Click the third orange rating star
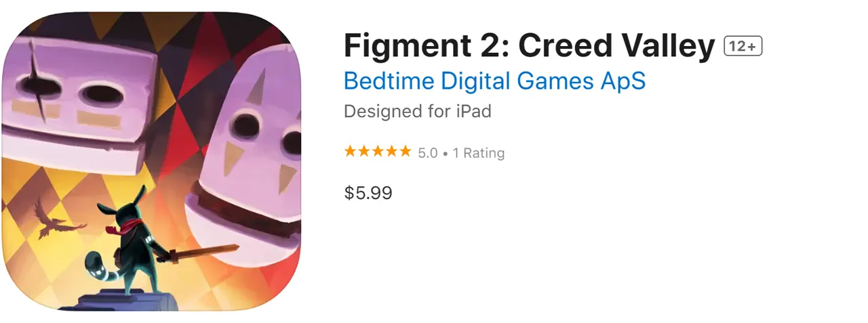 pos(378,152)
